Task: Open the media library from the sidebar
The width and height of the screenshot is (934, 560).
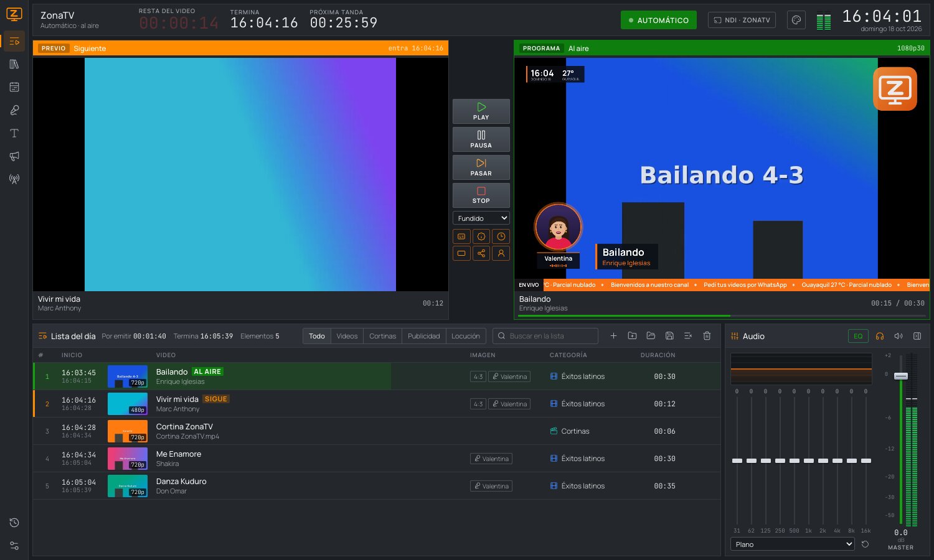Action: click(x=14, y=64)
